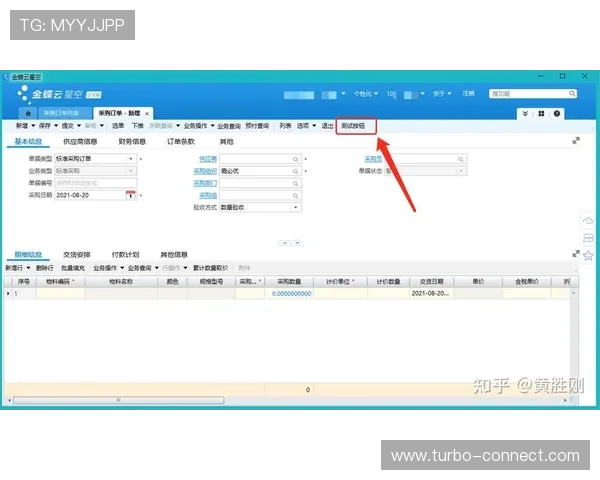600x480 pixels.
Task: Switch to the 付款计划 tab
Action: pos(125,255)
